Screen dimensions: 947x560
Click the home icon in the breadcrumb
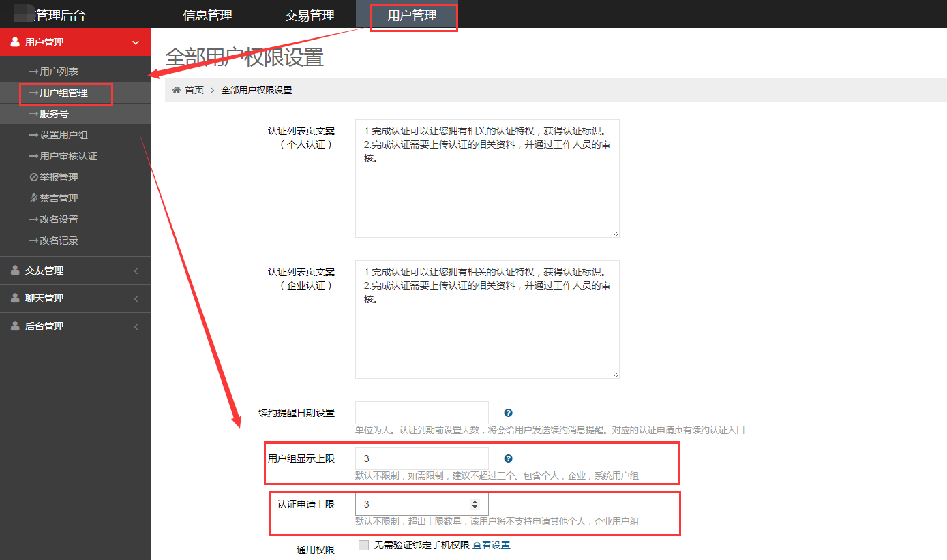tap(177, 90)
